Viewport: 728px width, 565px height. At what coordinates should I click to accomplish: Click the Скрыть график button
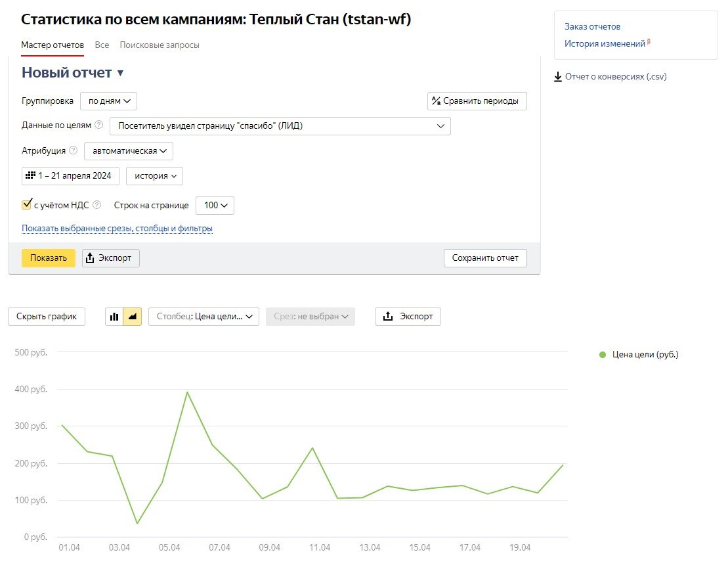pyautogui.click(x=47, y=317)
